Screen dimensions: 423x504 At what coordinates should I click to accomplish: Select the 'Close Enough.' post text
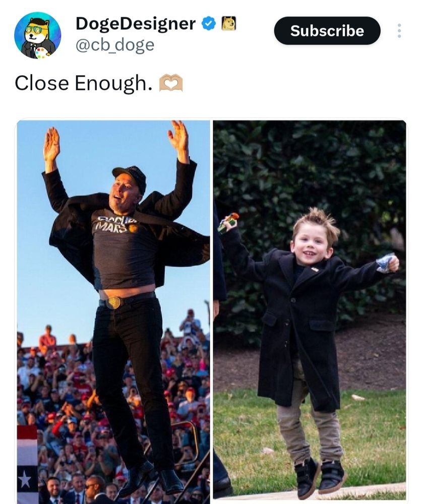coord(84,83)
